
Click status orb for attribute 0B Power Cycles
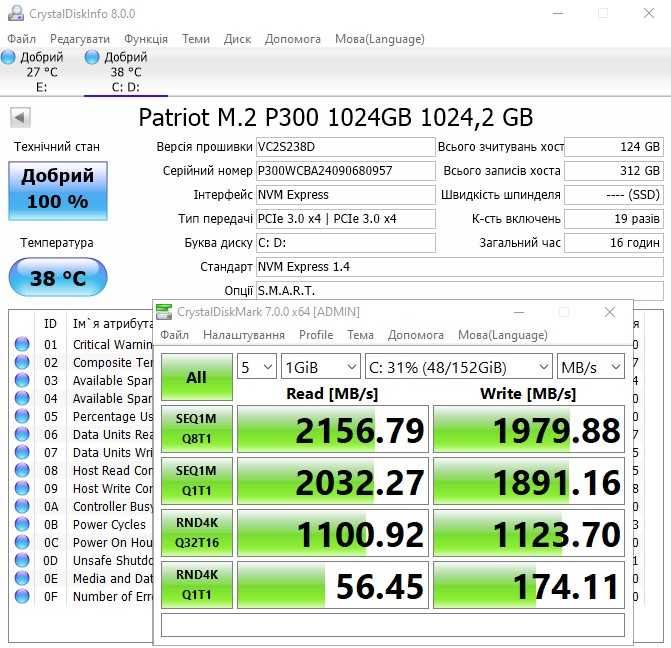(22, 524)
